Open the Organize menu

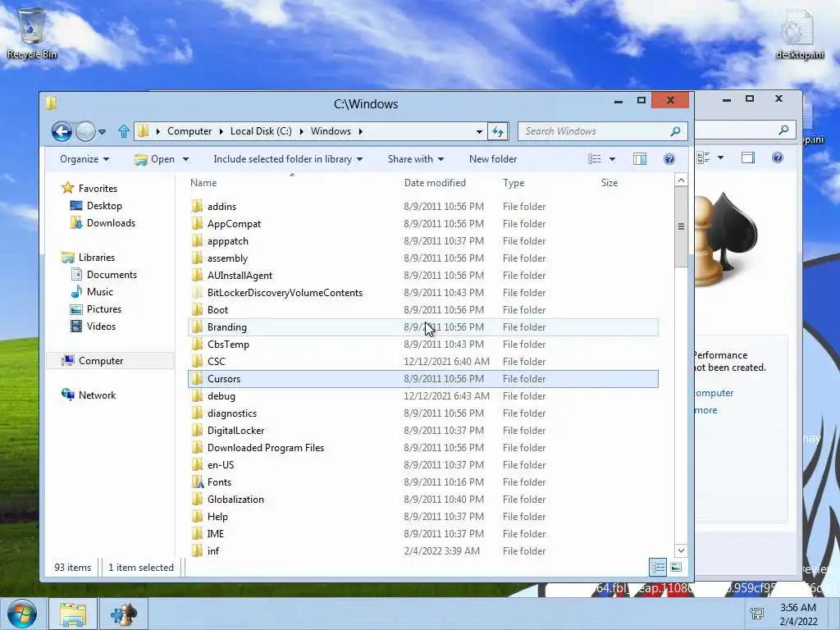pos(84,159)
